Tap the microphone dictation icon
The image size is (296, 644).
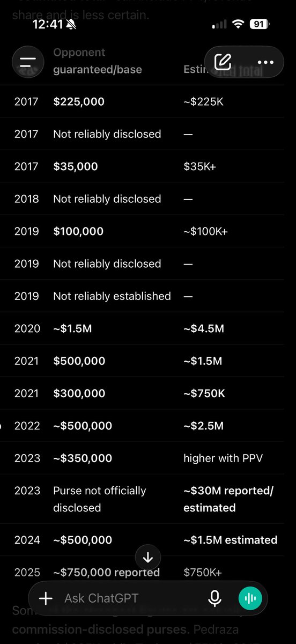click(214, 598)
